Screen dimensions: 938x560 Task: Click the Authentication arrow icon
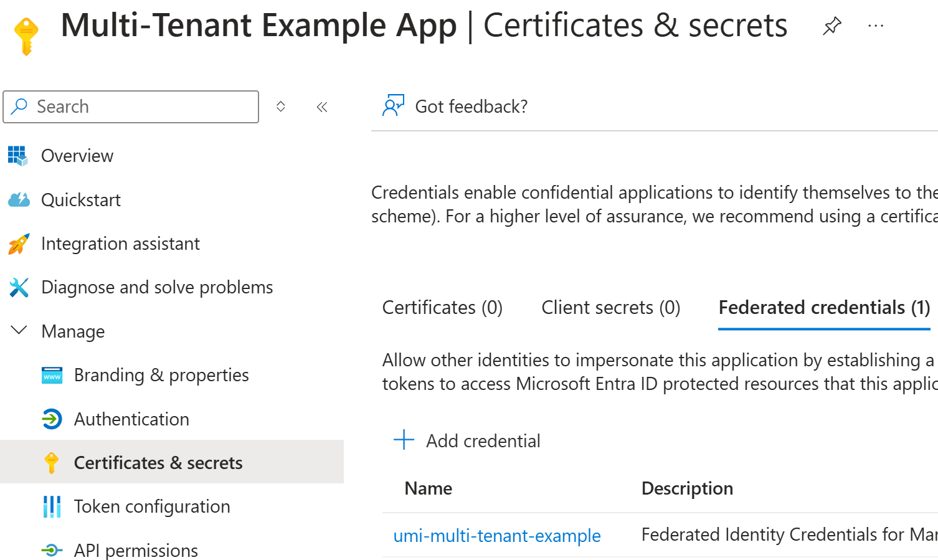click(52, 419)
